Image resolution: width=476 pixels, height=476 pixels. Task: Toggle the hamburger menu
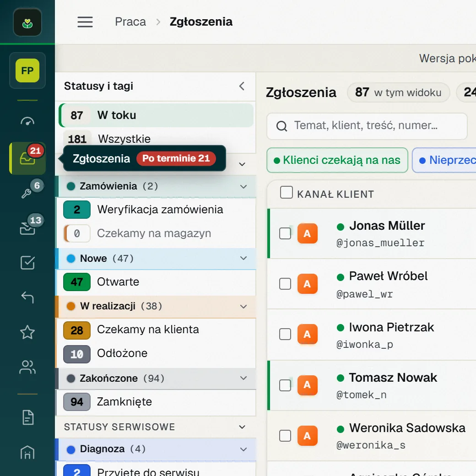[x=85, y=22]
